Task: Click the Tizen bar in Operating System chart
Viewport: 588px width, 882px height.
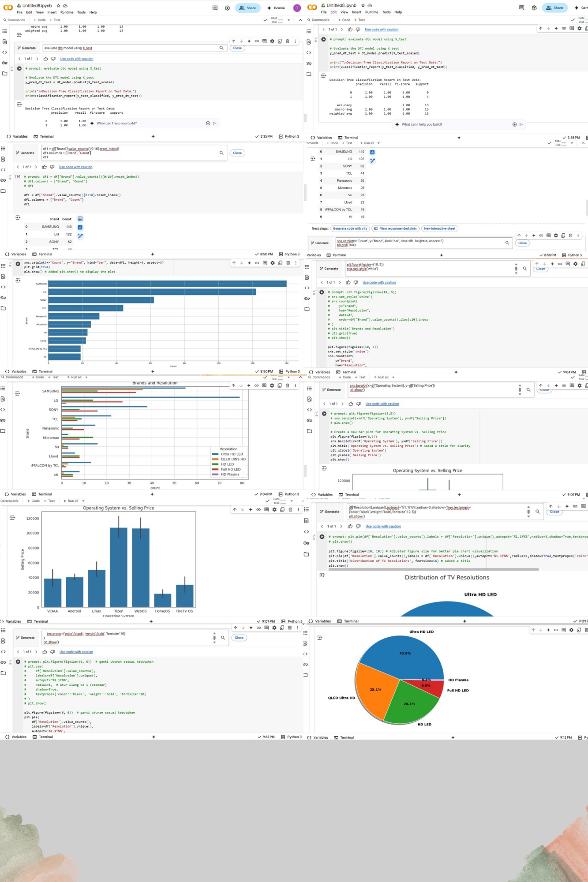Action: 119,567
